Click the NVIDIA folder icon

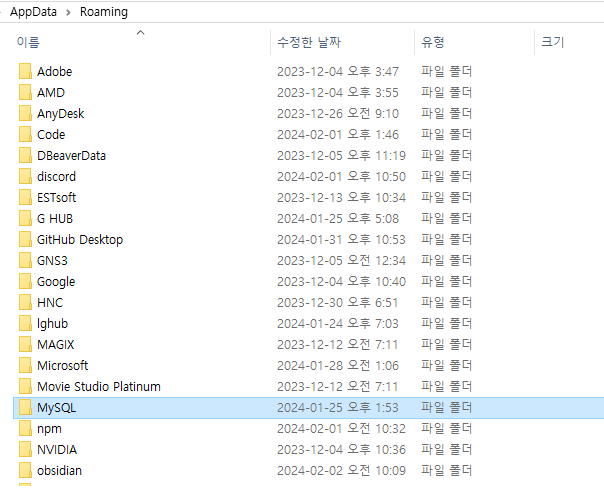25,449
